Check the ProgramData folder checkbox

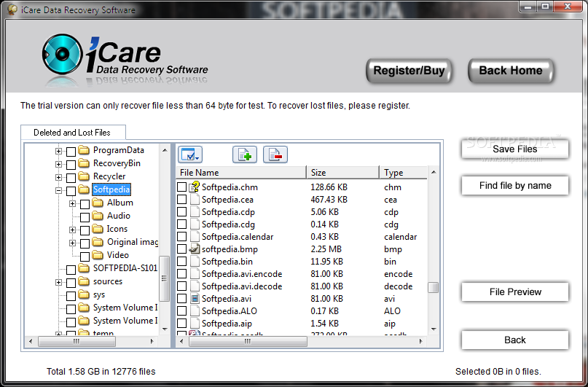(x=71, y=152)
